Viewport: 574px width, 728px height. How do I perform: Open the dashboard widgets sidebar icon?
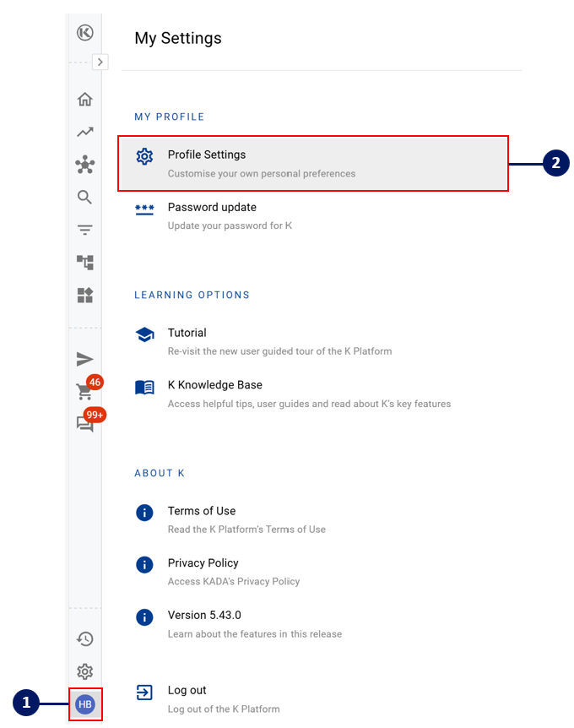(x=84, y=295)
